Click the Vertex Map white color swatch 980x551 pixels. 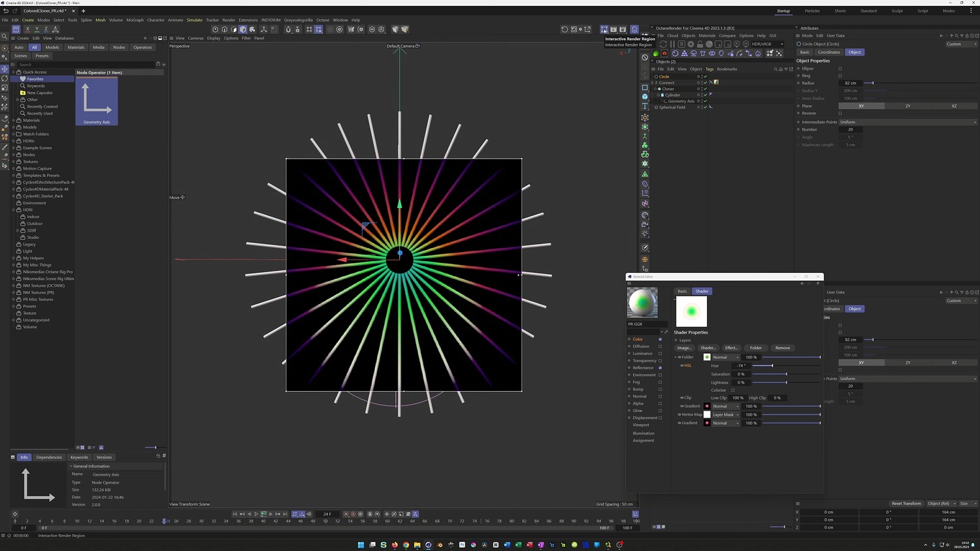(707, 415)
